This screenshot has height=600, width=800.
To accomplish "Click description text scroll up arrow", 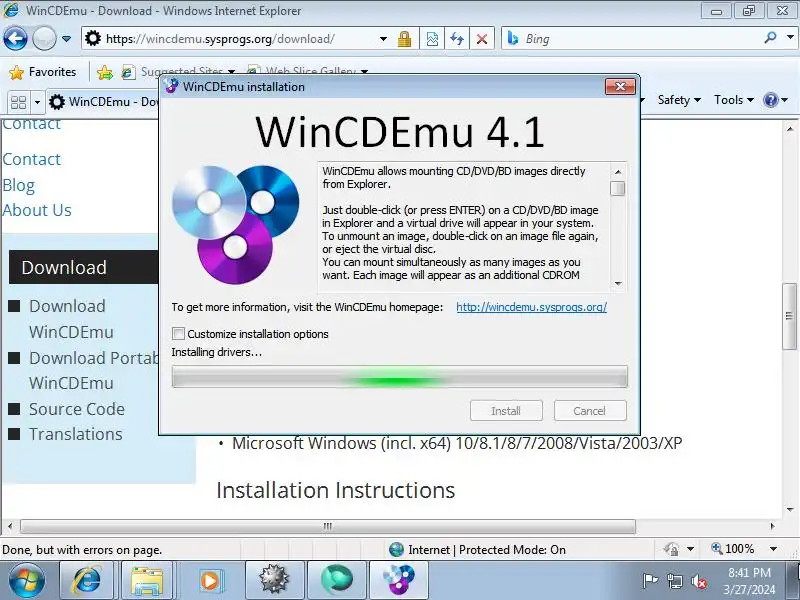I will (618, 172).
